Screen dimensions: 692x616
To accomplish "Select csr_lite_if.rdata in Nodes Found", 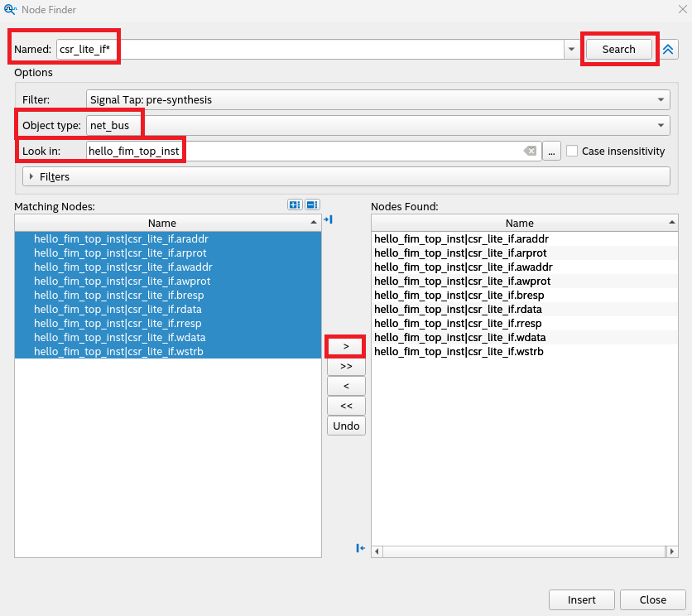I will pyautogui.click(x=524, y=310).
